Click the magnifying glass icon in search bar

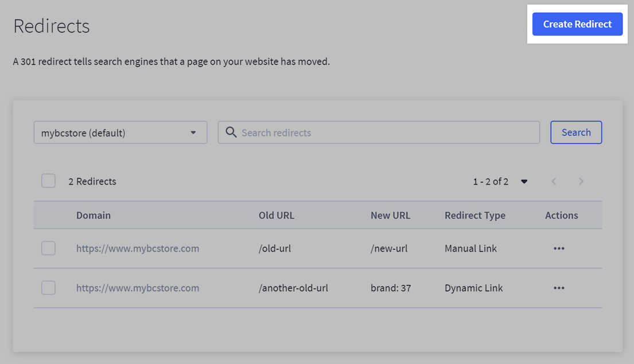(x=231, y=132)
